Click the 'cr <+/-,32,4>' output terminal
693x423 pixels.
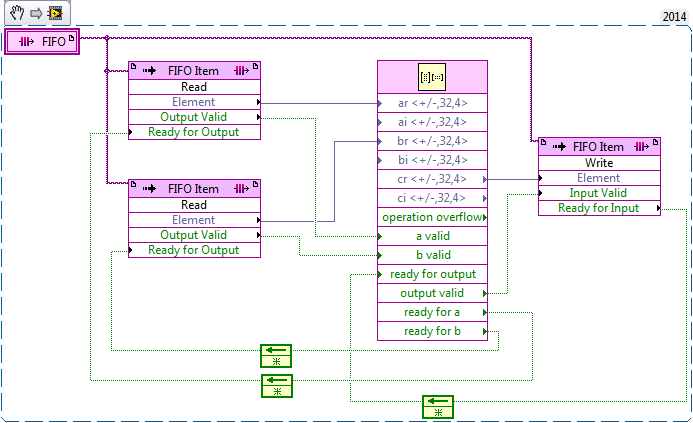coord(432,179)
